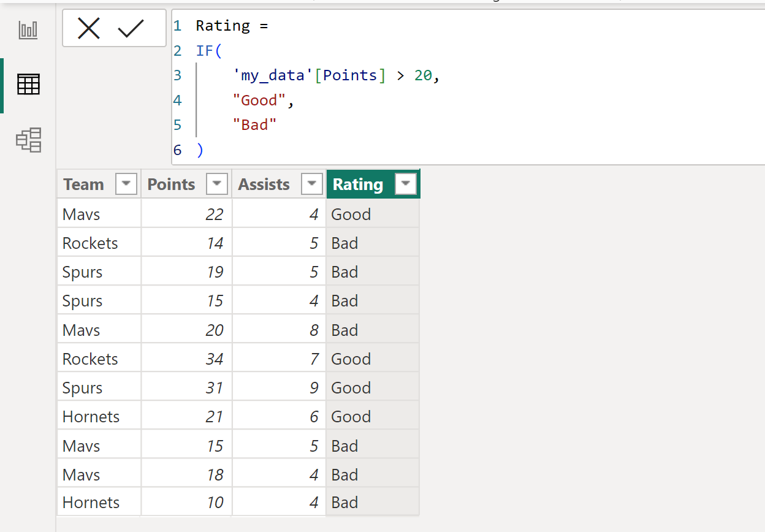Select Assists cell with value 6

[x=279, y=416]
